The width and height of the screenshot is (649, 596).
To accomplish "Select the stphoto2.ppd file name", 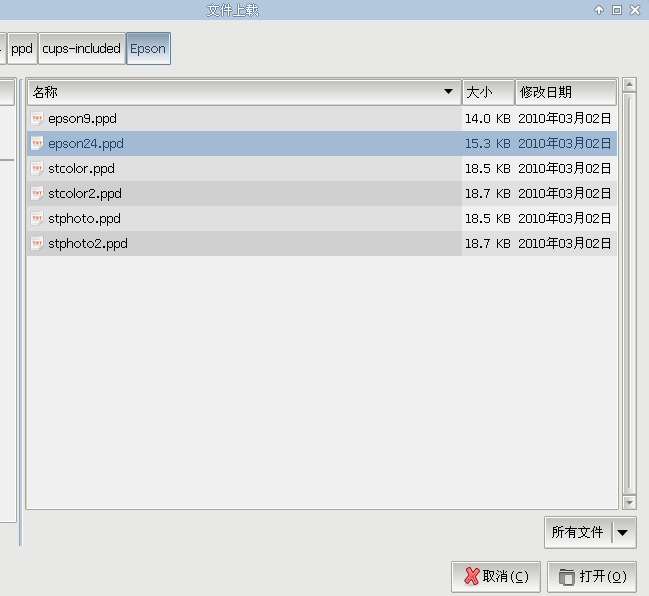I will point(88,244).
